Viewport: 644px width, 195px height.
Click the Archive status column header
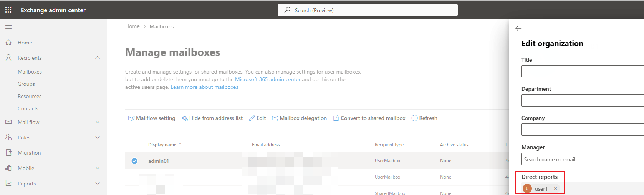(x=454, y=145)
